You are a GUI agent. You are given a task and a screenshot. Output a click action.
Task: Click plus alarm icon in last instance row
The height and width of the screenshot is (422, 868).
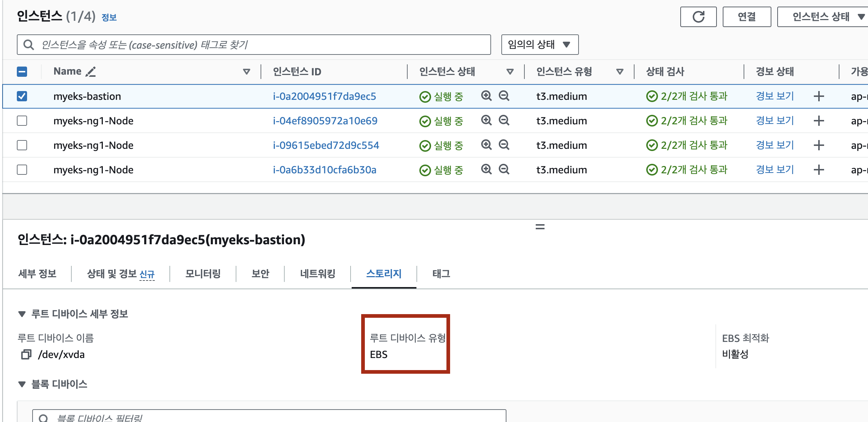pos(819,170)
